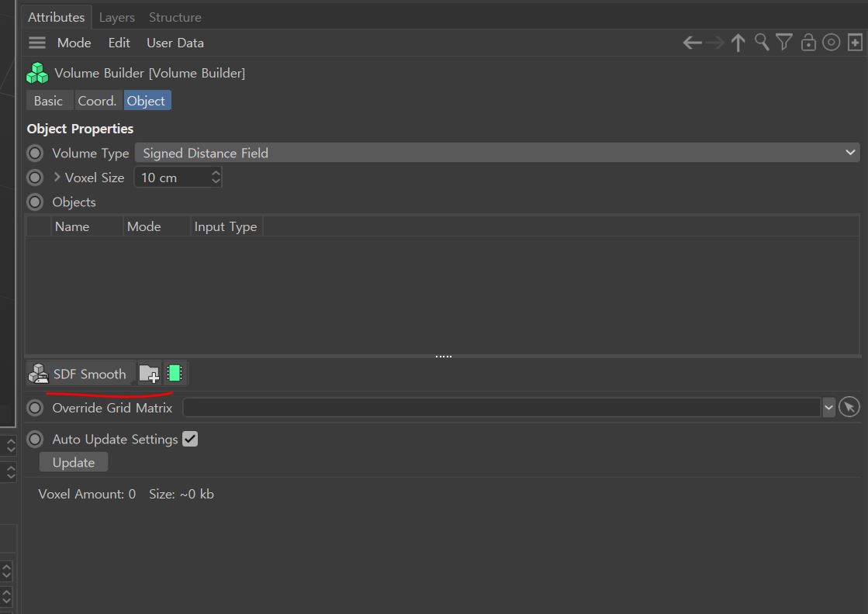The image size is (868, 614).
Task: Toggle the lock element icon
Action: pyautogui.click(x=807, y=43)
